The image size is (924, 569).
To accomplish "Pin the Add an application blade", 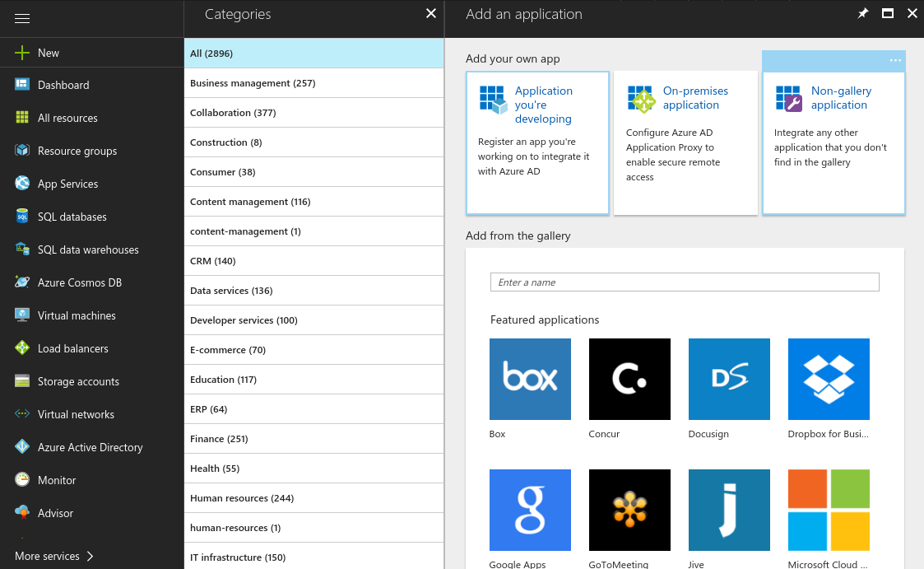I will tap(863, 14).
